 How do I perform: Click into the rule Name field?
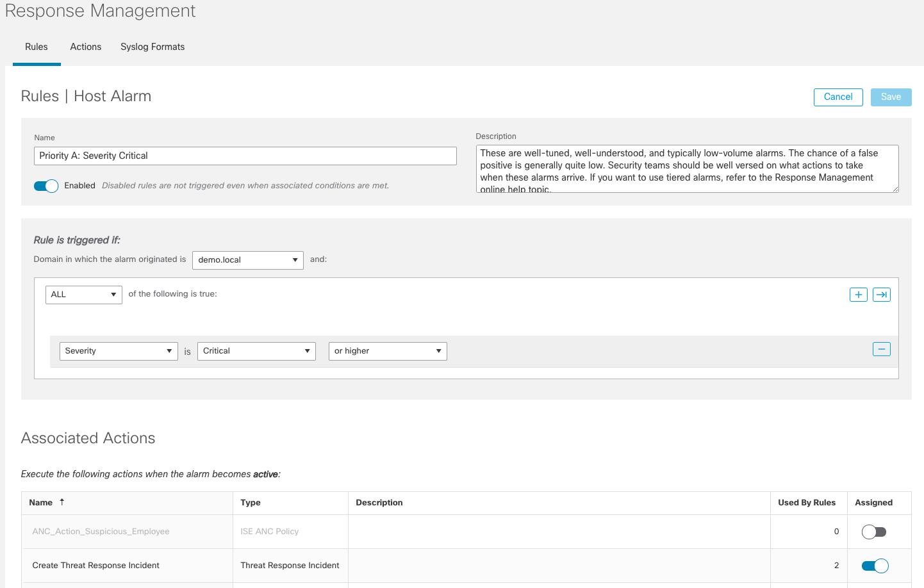tap(245, 156)
